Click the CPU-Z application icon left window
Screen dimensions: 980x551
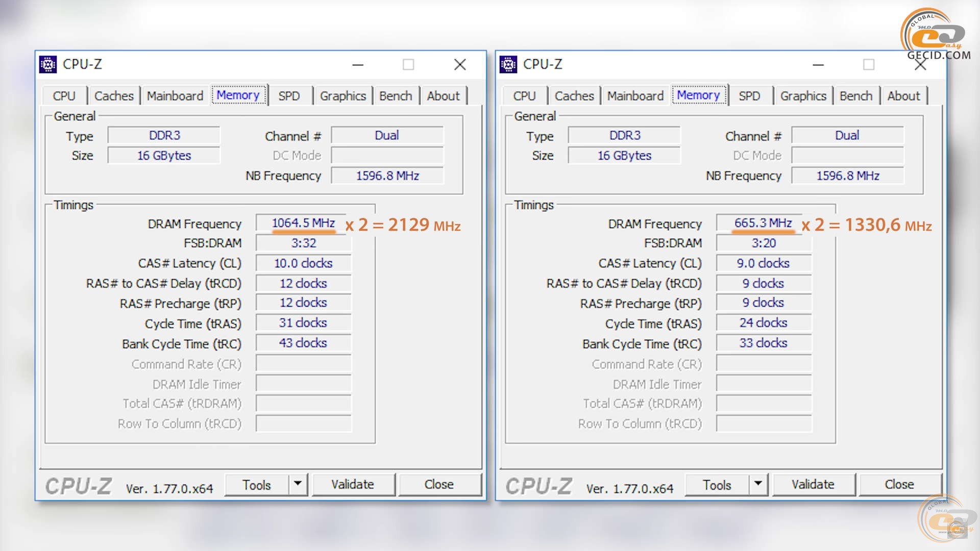(48, 63)
